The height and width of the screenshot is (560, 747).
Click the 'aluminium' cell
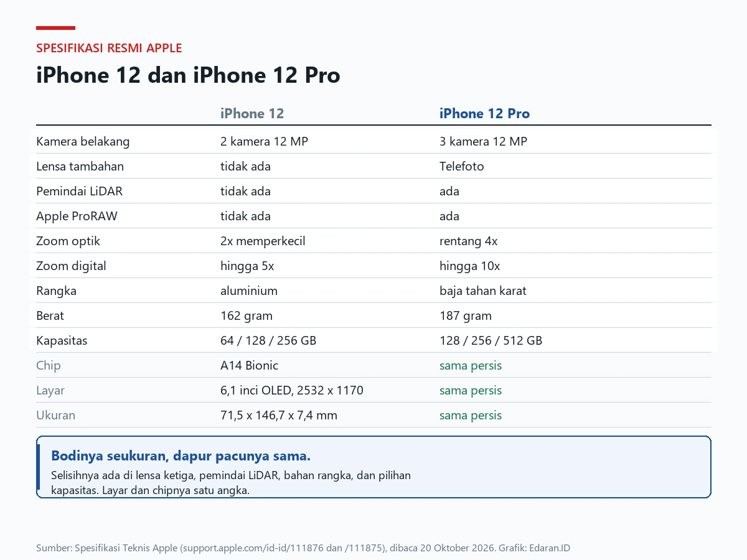(249, 291)
